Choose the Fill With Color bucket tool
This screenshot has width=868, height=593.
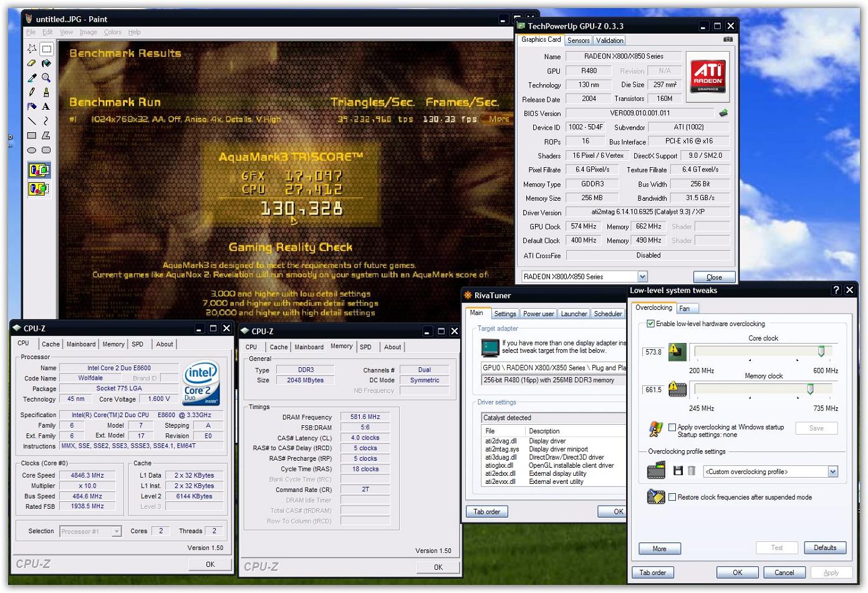(x=46, y=63)
